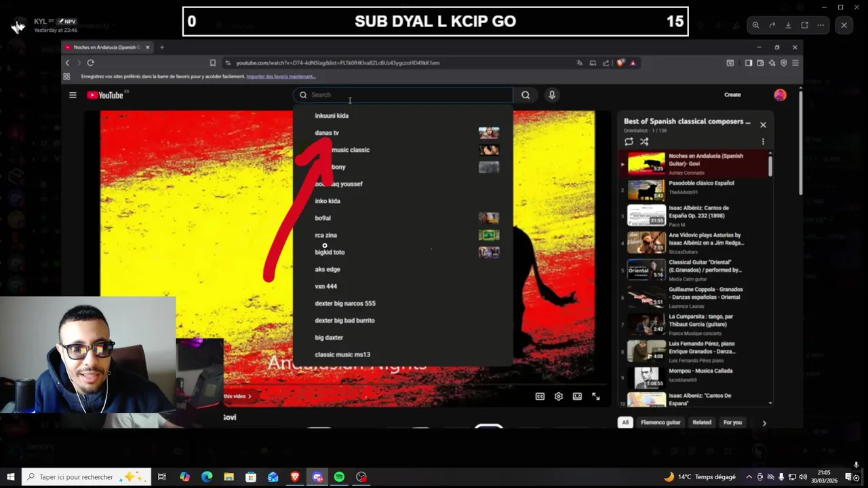Screen dimensions: 868x488
Task: Select the "All" filter chip
Action: (x=625, y=422)
